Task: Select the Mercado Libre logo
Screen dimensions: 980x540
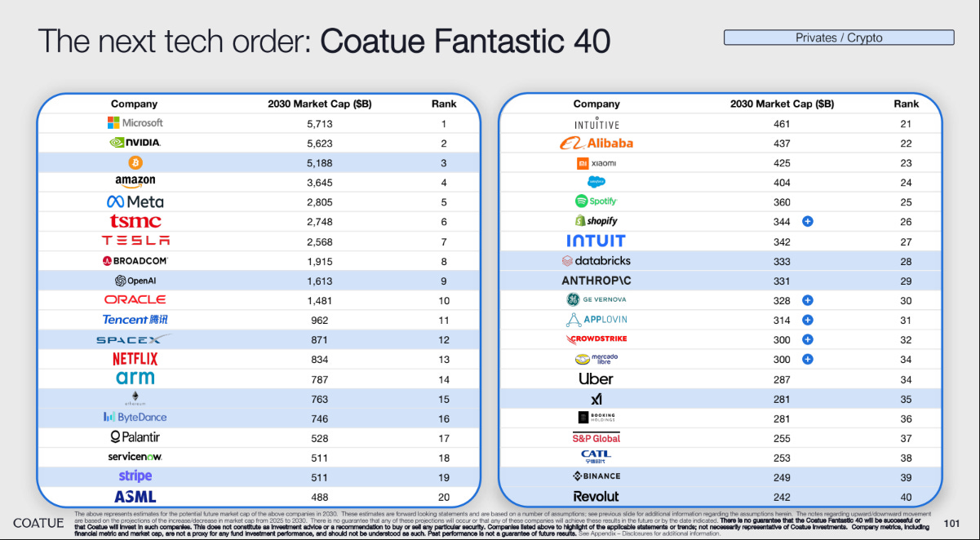Action: click(x=596, y=359)
